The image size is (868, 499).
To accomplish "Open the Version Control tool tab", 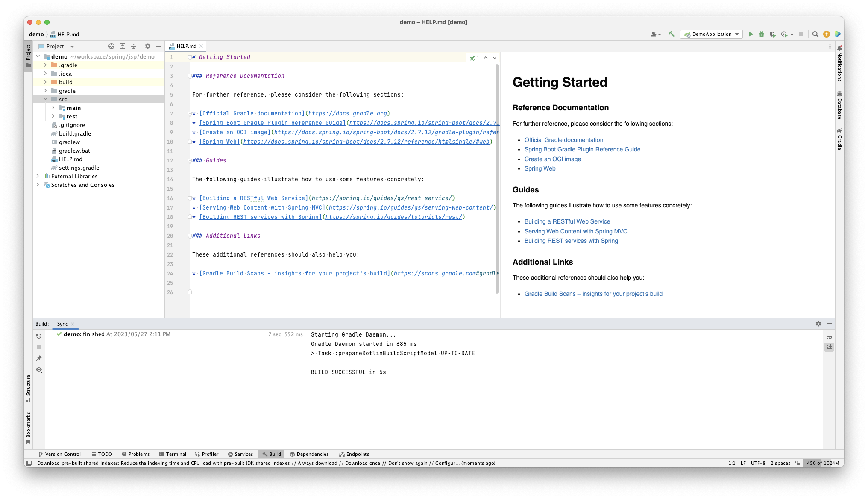I will point(59,454).
